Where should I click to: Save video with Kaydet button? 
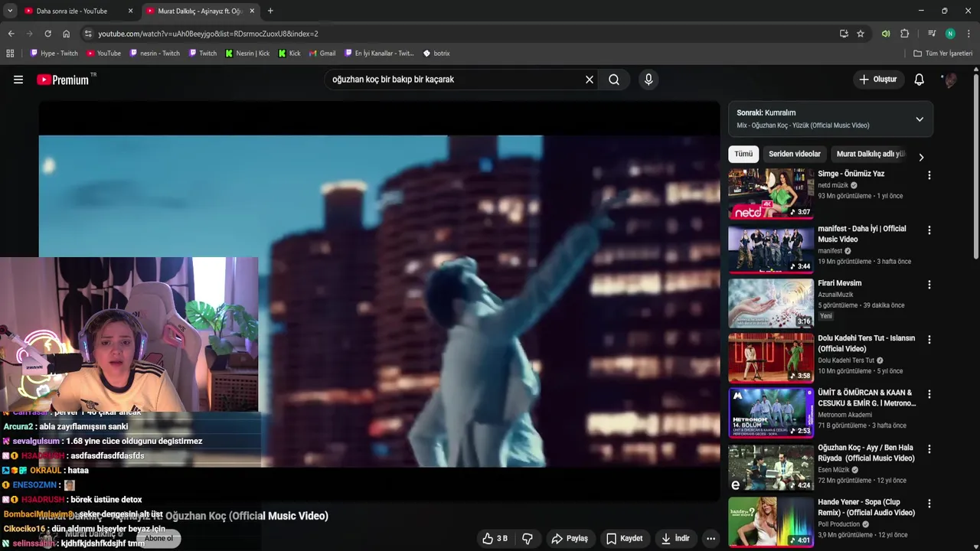(x=625, y=539)
